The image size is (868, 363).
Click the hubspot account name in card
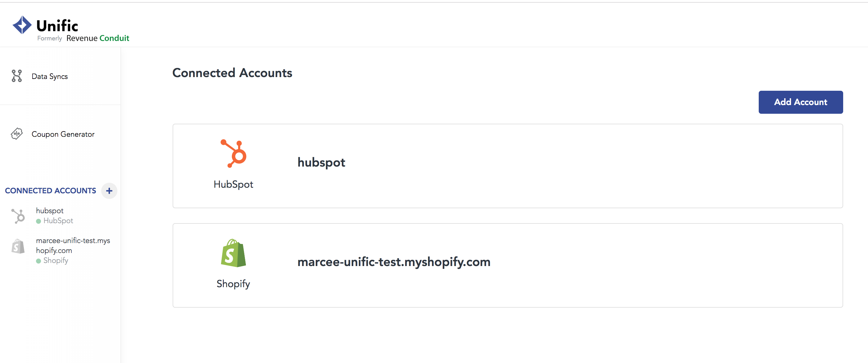(321, 163)
